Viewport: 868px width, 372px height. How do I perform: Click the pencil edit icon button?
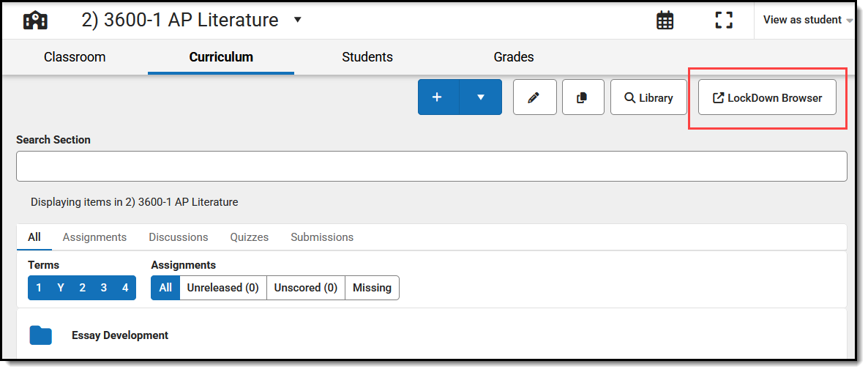pos(534,97)
